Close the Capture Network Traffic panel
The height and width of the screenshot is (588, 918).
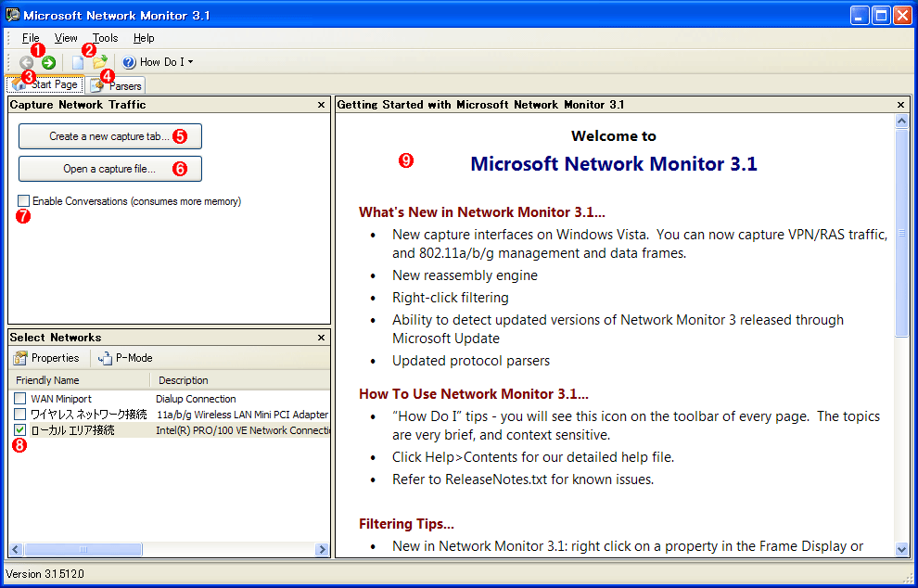tap(321, 105)
